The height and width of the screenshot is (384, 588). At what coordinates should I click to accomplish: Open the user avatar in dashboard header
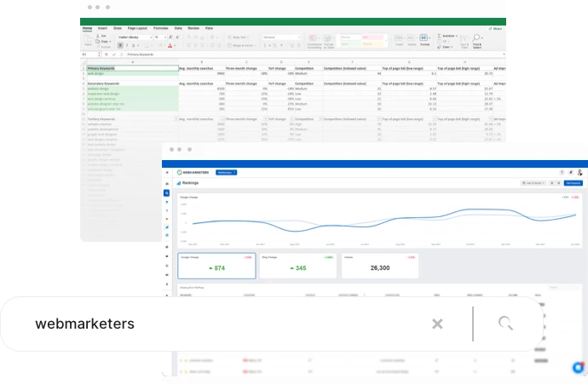579,172
